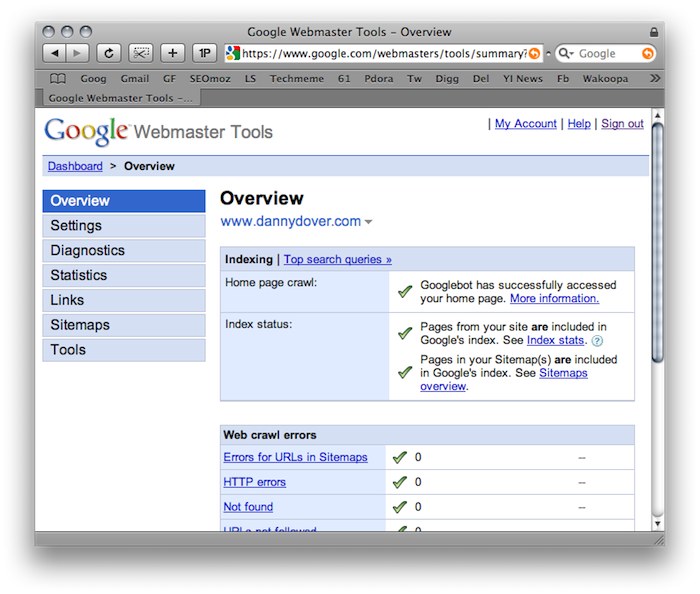Go forward with the Safari forward arrow

click(77, 54)
